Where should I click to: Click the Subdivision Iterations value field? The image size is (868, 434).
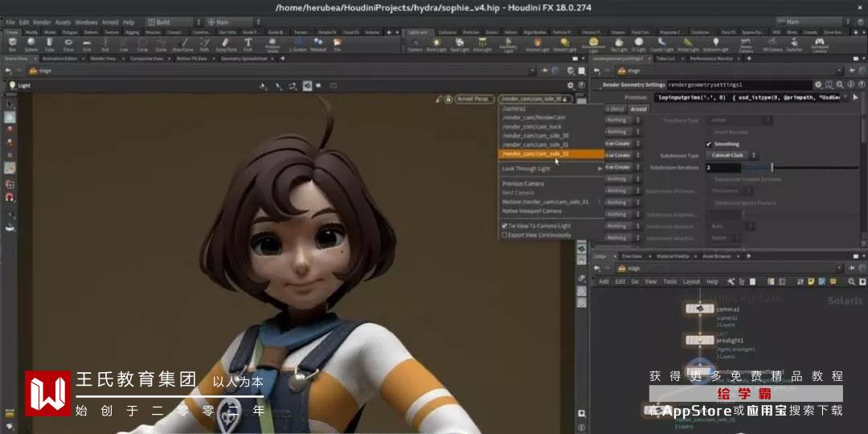(723, 167)
